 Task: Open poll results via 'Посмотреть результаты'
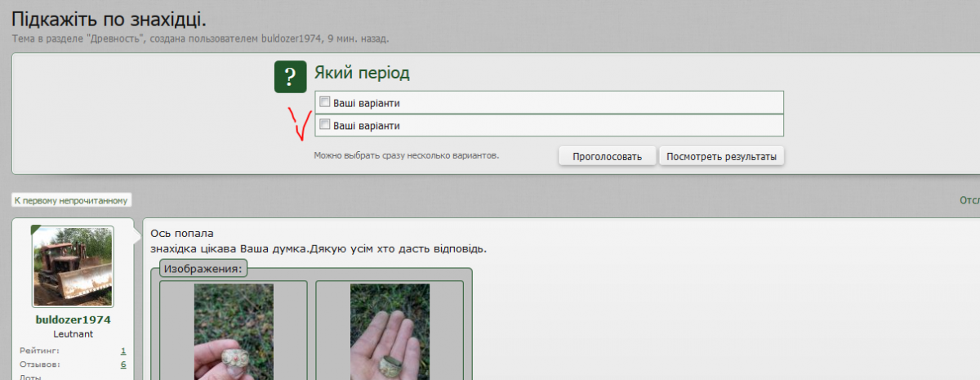pyautogui.click(x=721, y=156)
